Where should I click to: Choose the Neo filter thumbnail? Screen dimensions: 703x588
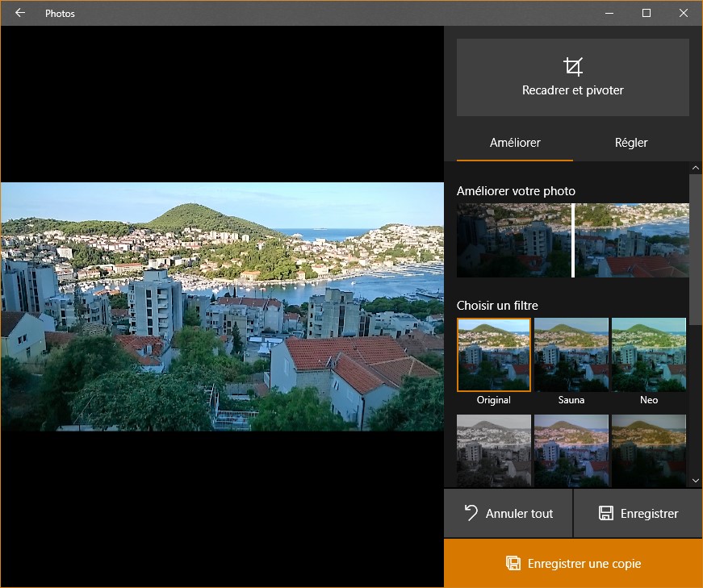[649, 355]
